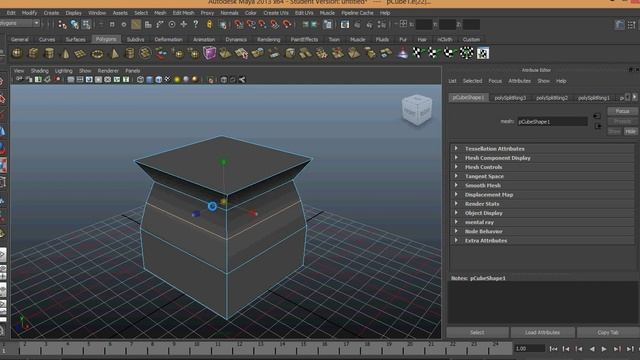Create a polygon plane from the shelf
Viewport: 640px width, 360px height.
coord(80,53)
